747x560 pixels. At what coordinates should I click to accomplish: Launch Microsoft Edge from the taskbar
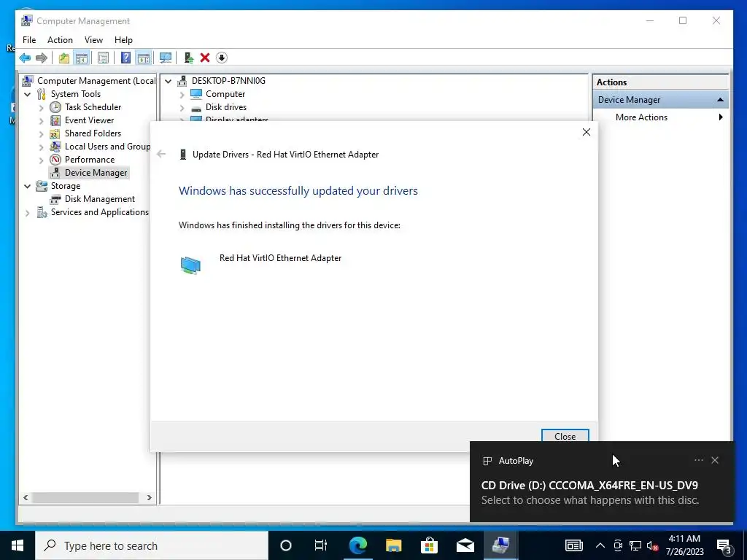(357, 545)
